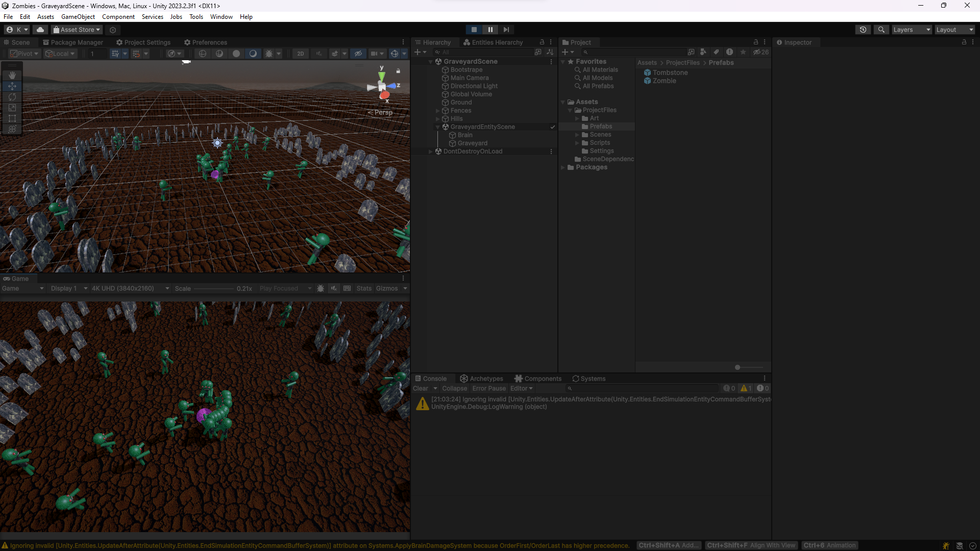Viewport: 980px width, 551px height.
Task: Open the Layers dropdown
Action: 911,30
